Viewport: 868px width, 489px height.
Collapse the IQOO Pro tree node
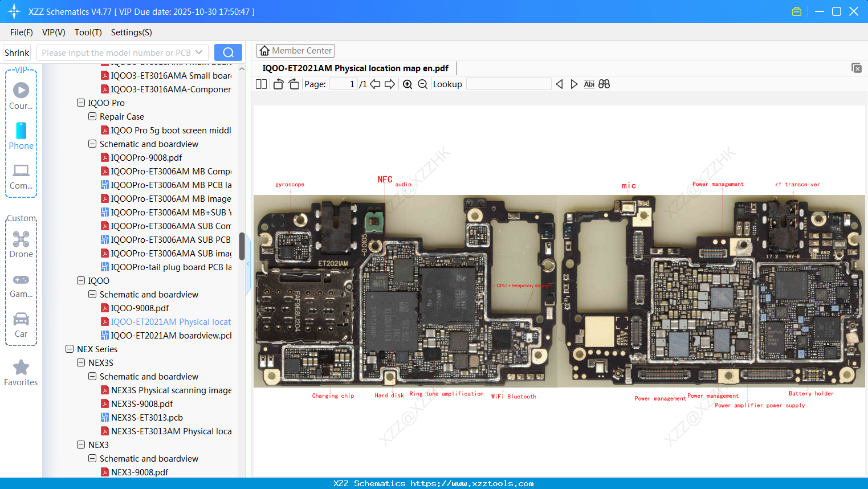[x=81, y=103]
